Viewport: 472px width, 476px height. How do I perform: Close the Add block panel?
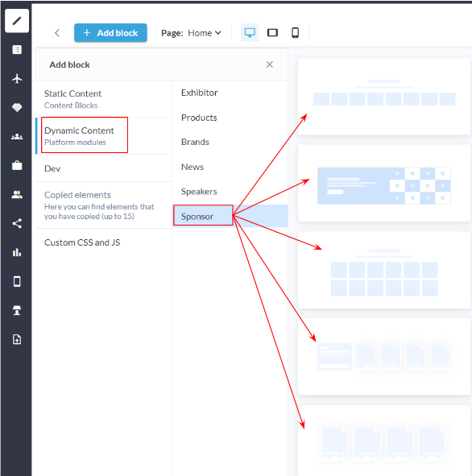coord(270,64)
